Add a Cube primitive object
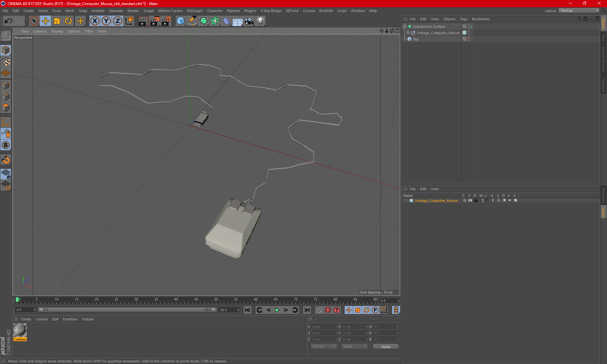Screen dimensions: 607x364 click(x=181, y=21)
